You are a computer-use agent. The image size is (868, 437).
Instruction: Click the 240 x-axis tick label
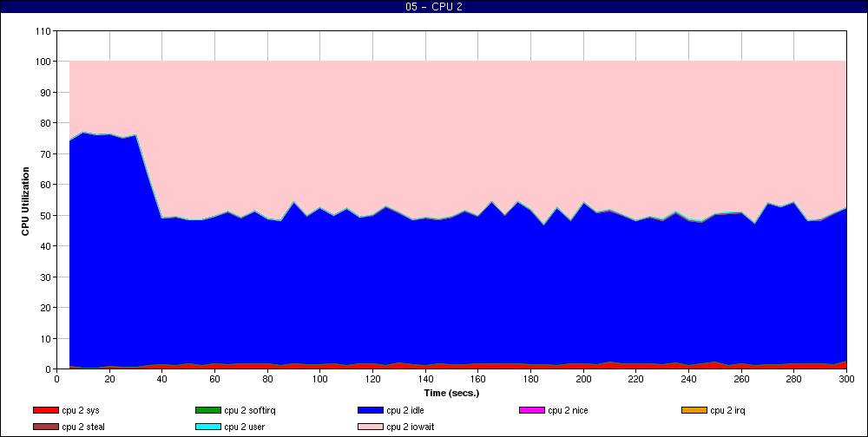(688, 379)
